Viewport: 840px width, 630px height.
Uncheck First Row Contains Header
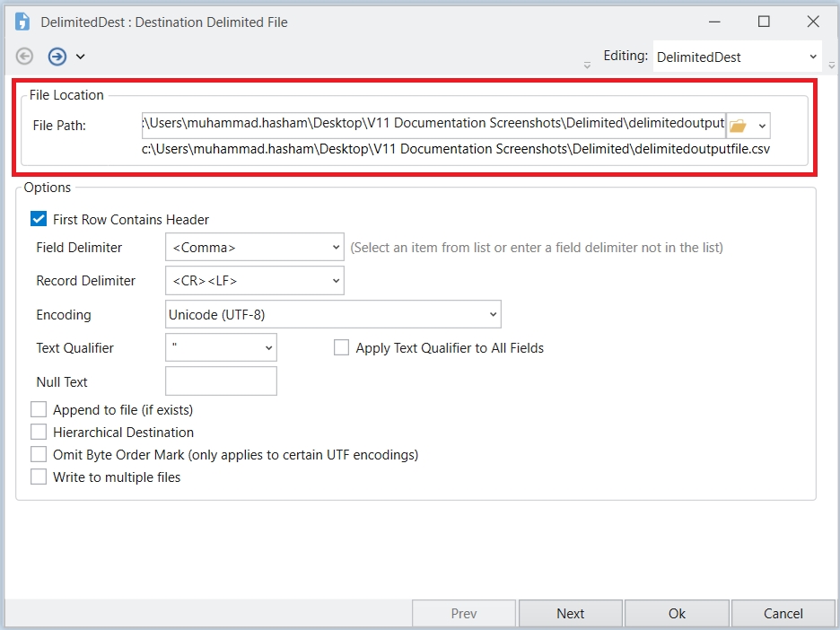pos(39,219)
